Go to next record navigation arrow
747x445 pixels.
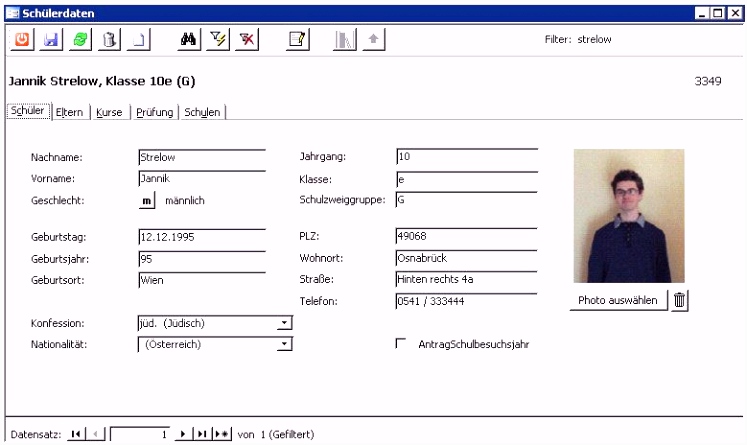coord(183,434)
